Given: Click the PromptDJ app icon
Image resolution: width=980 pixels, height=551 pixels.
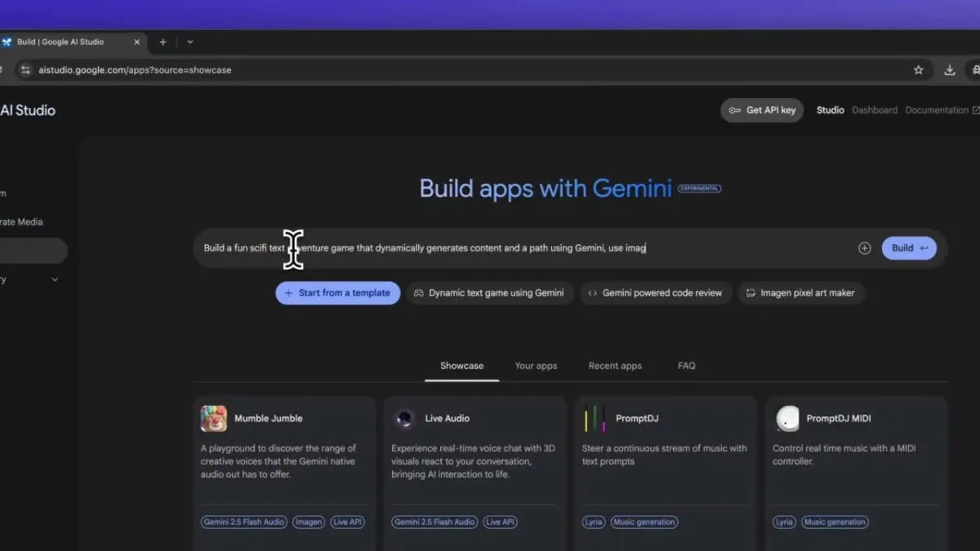Looking at the screenshot, I should click(x=595, y=419).
